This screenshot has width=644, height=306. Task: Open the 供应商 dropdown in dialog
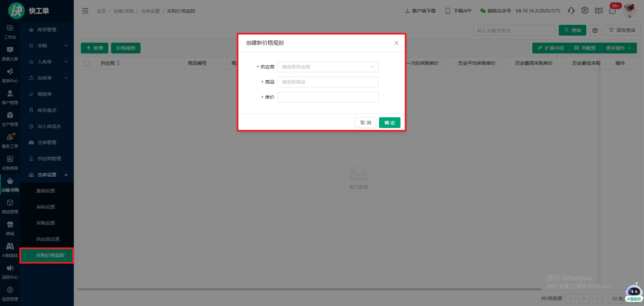(328, 67)
